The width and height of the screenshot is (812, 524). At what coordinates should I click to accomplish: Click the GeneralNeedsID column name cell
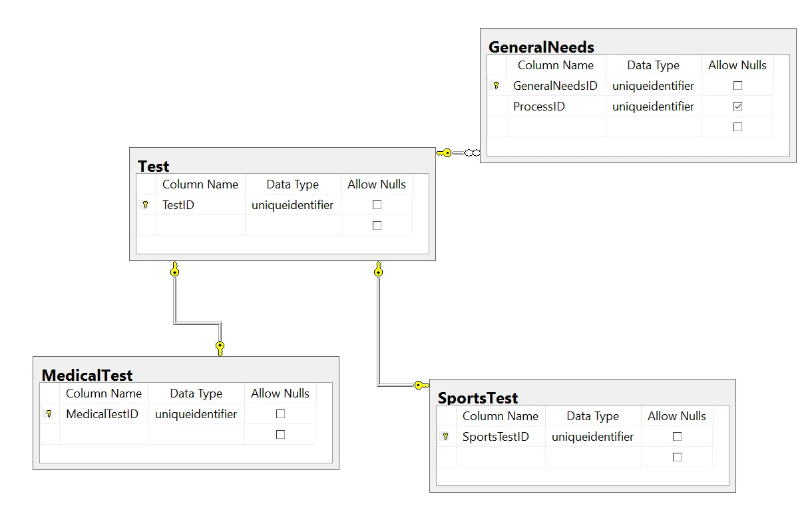click(556, 86)
